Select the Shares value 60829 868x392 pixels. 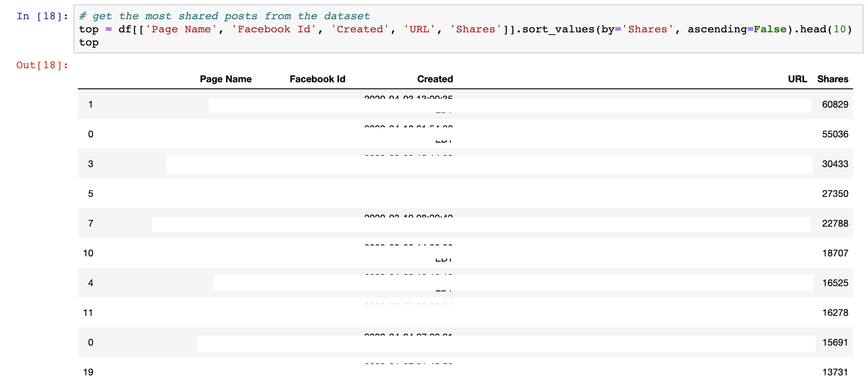click(835, 105)
